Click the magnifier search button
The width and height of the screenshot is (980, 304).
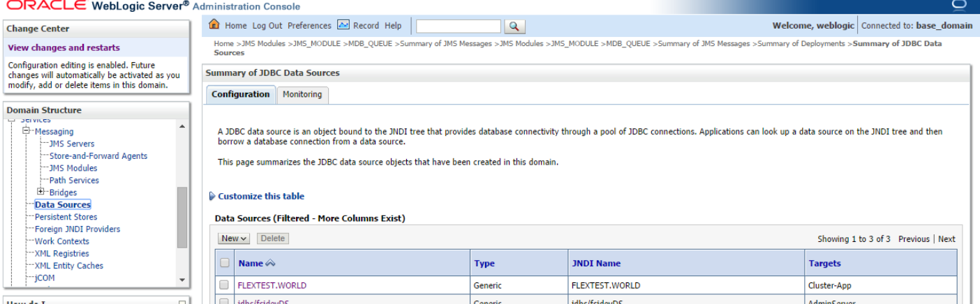pos(514,26)
